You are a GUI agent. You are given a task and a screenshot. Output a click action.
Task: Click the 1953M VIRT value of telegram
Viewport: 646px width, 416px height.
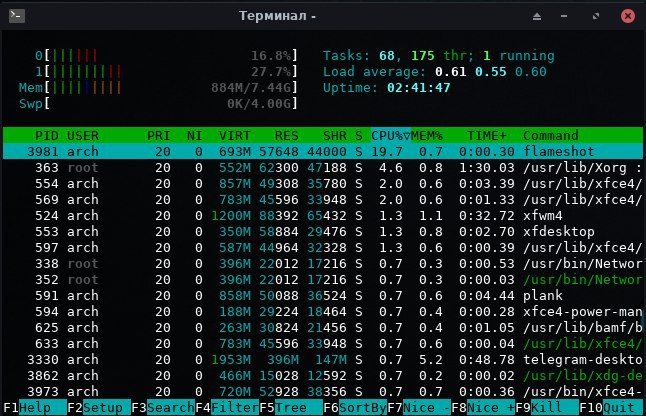pos(231,360)
